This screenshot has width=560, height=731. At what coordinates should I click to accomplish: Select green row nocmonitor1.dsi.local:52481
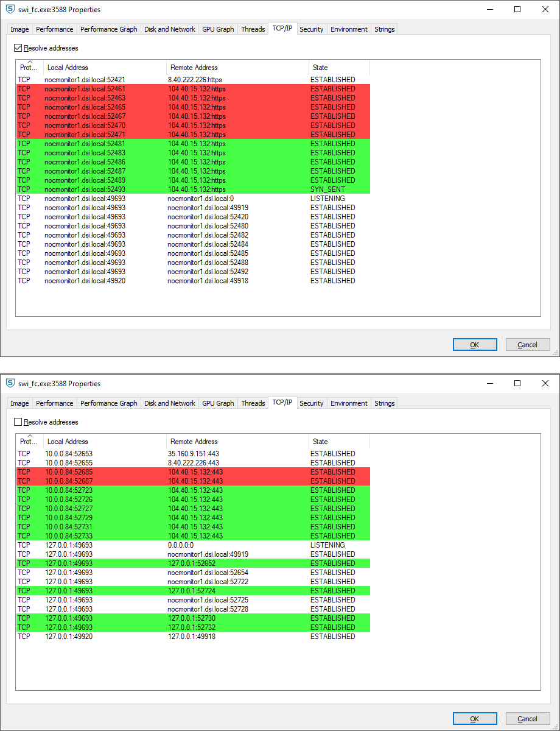193,144
